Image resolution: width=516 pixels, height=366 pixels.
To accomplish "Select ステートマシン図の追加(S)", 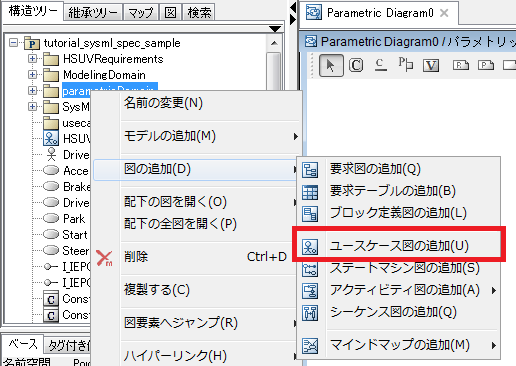I will [404, 268].
